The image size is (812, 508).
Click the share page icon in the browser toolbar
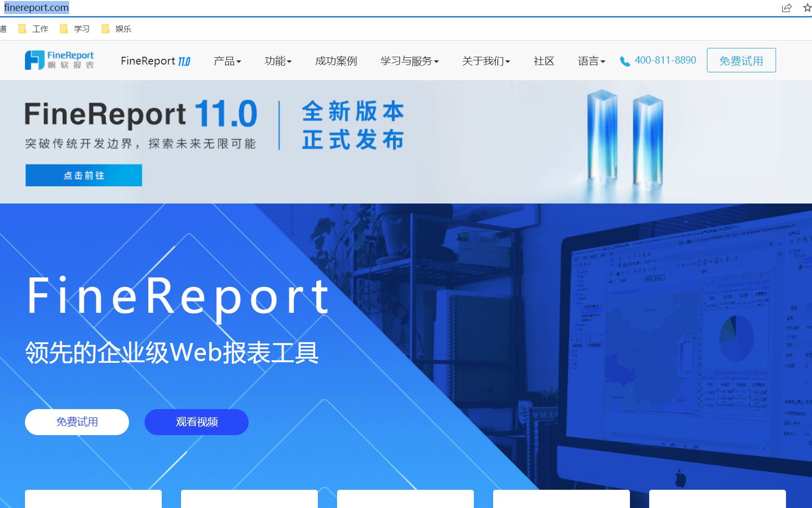(x=786, y=8)
